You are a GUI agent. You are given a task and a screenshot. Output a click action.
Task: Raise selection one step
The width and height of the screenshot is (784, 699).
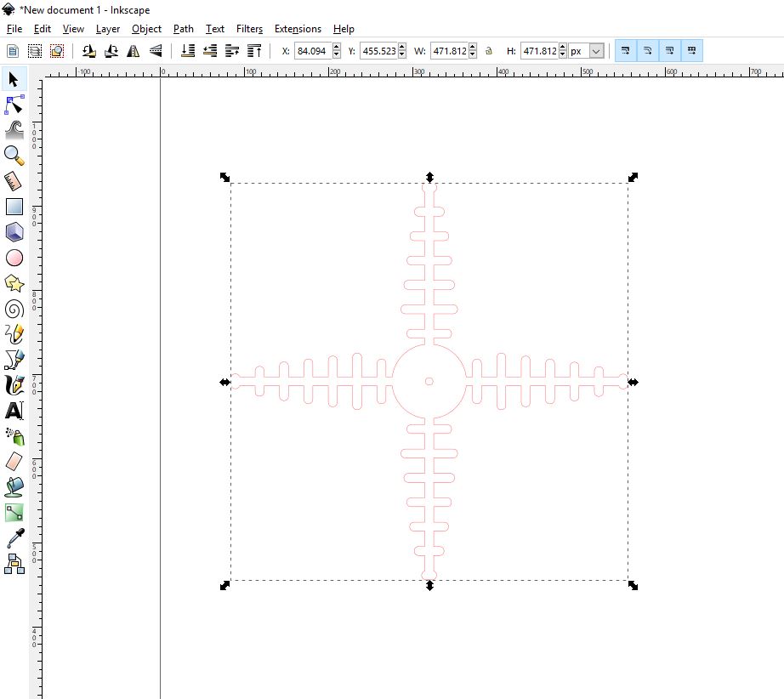click(x=232, y=50)
